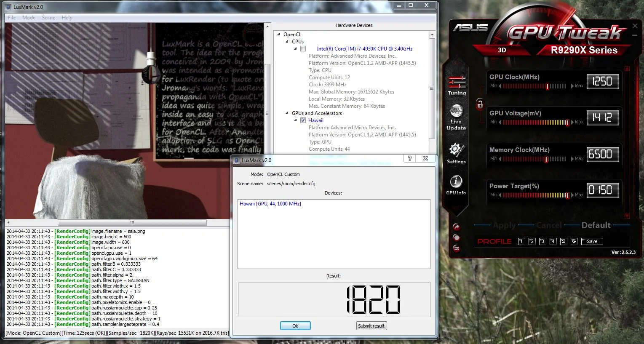Open the Mode menu in LuxMark
This screenshot has width=644, height=344.
29,18
